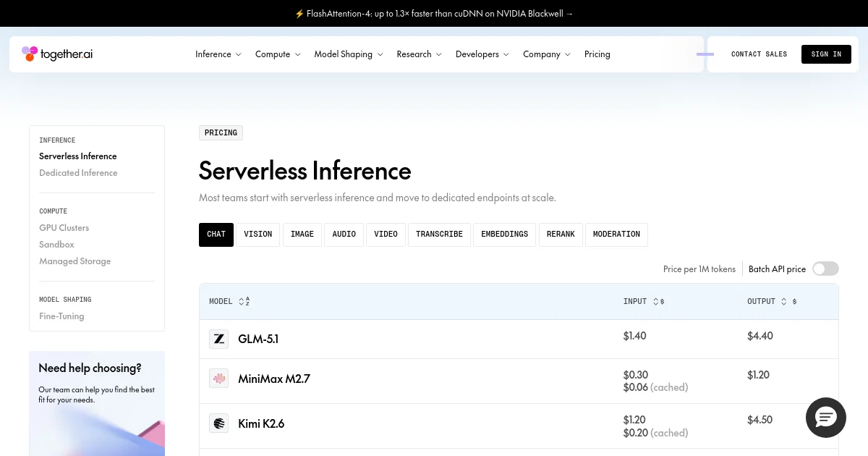868x456 pixels.
Task: Click the CONTACT SALES button
Action: click(759, 54)
